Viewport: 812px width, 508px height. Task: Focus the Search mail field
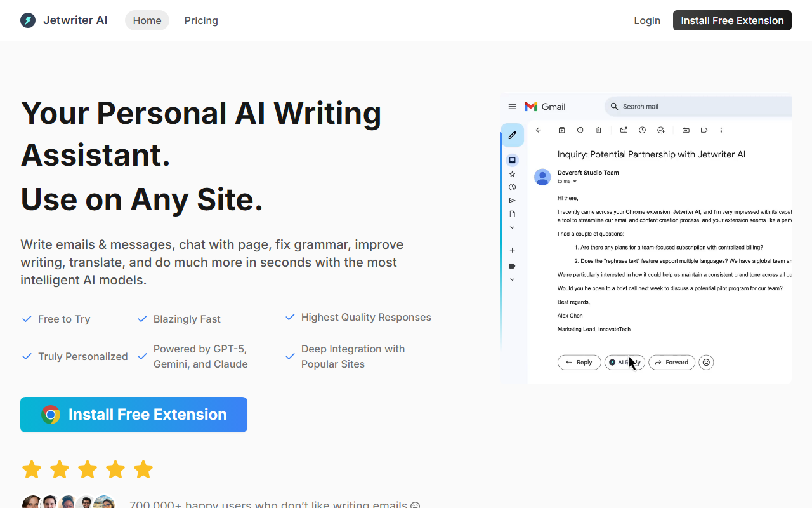click(x=698, y=107)
